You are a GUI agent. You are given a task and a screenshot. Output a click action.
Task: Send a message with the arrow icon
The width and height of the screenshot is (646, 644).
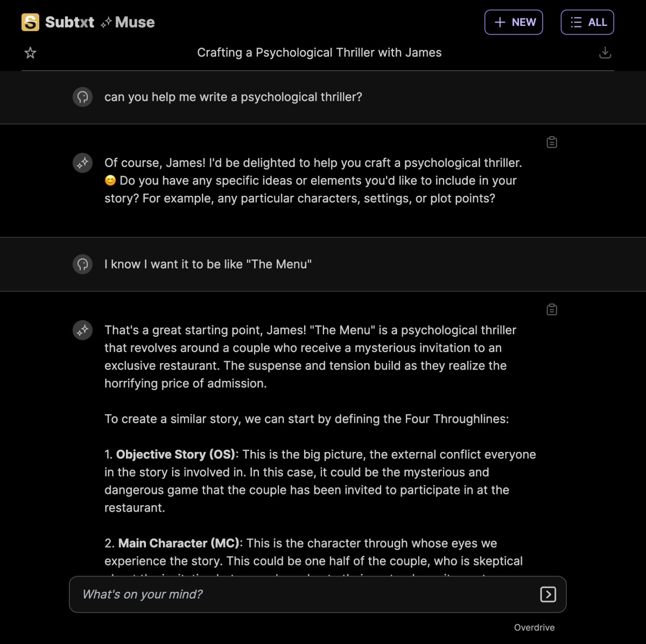(x=548, y=595)
